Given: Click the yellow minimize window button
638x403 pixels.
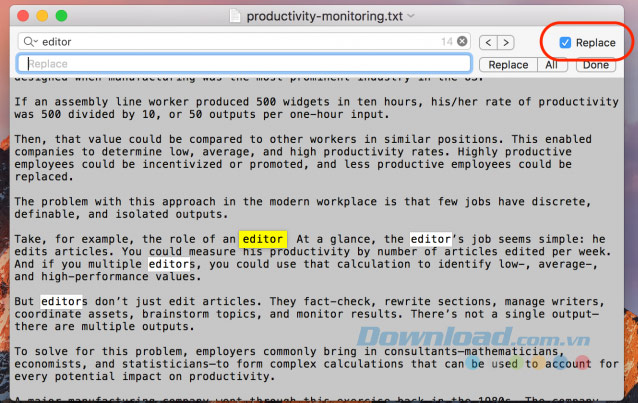Looking at the screenshot, I should click(x=42, y=16).
